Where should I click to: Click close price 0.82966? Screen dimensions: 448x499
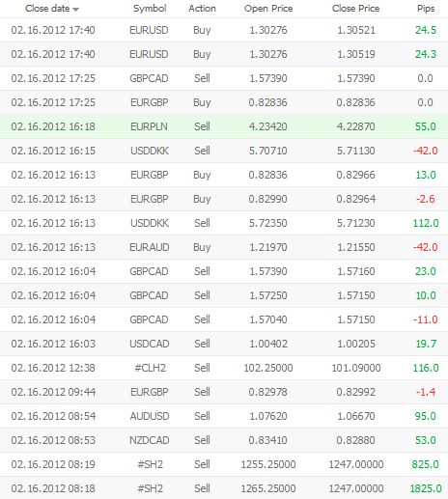355,175
